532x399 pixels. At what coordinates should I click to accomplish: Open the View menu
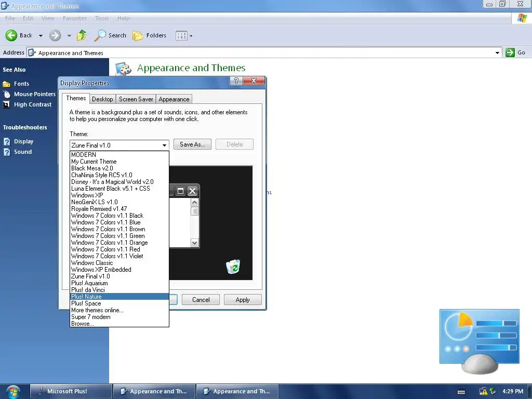tap(48, 18)
